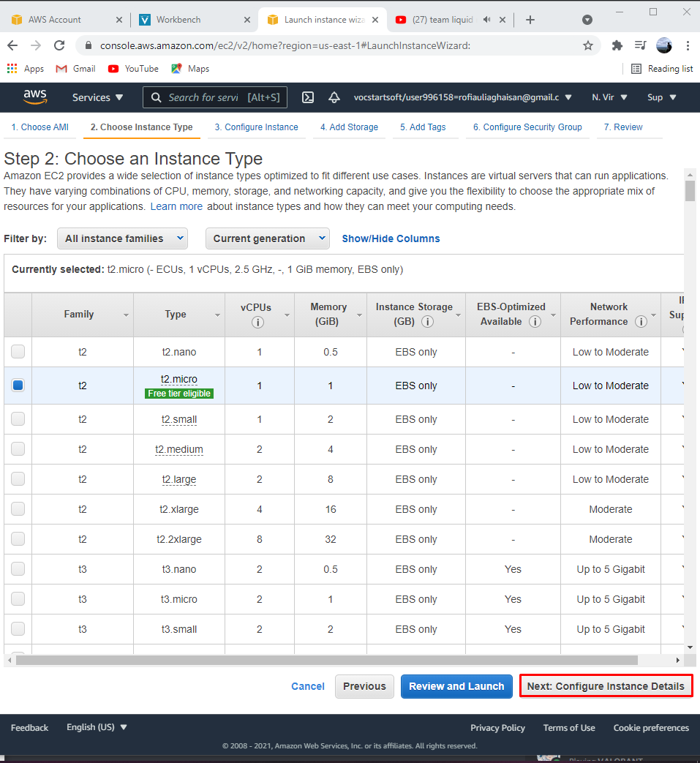Open the Support dropdown
The image size is (700, 763).
(661, 97)
